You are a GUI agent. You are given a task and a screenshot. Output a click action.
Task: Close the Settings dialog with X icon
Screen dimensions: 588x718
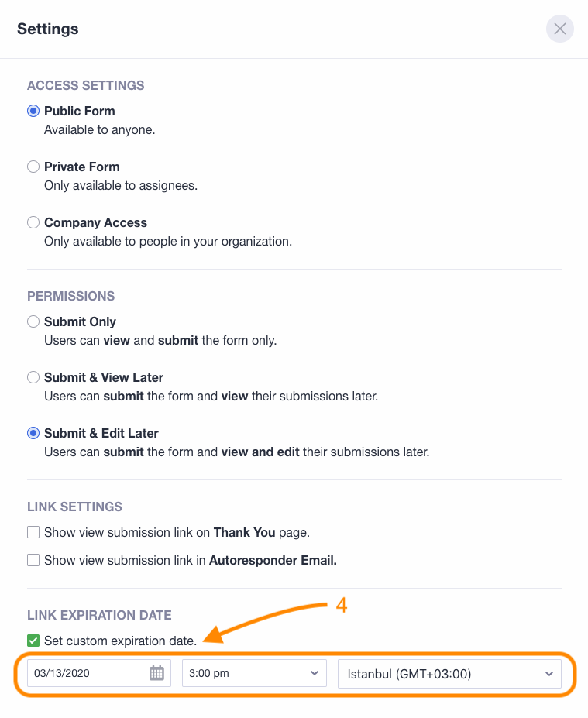click(560, 29)
